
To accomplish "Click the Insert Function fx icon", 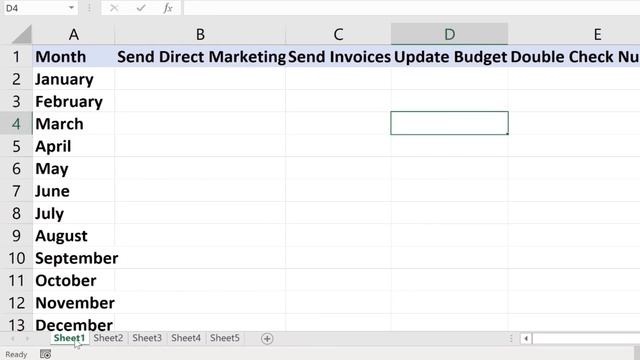I will coord(168,8).
